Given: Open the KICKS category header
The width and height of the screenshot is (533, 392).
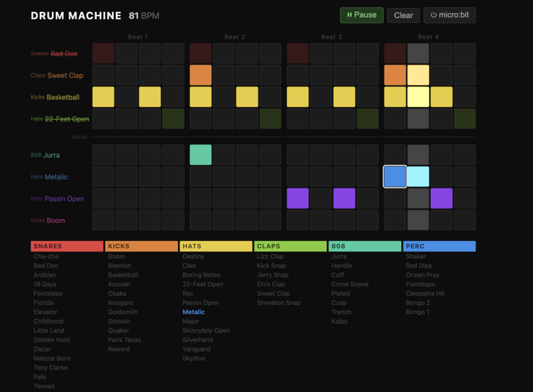Looking at the screenshot, I should point(141,246).
